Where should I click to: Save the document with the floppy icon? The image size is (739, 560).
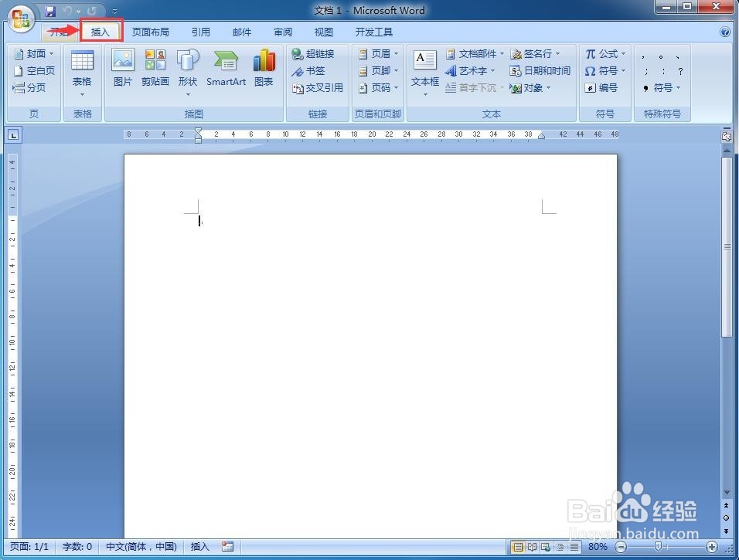point(50,11)
